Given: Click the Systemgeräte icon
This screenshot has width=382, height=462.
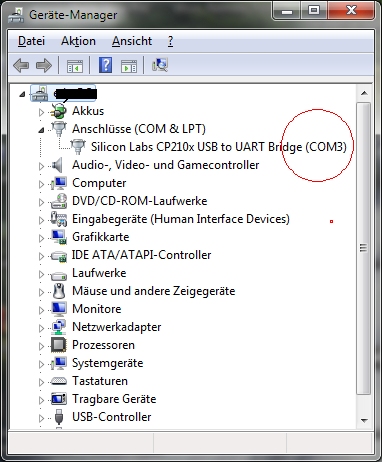Looking at the screenshot, I should point(59,363).
